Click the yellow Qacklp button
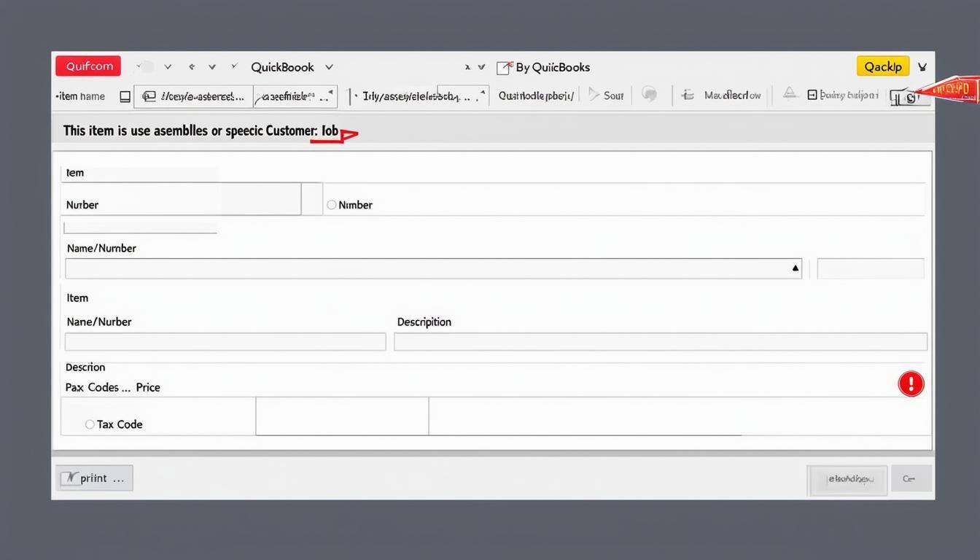980x560 pixels. [882, 66]
